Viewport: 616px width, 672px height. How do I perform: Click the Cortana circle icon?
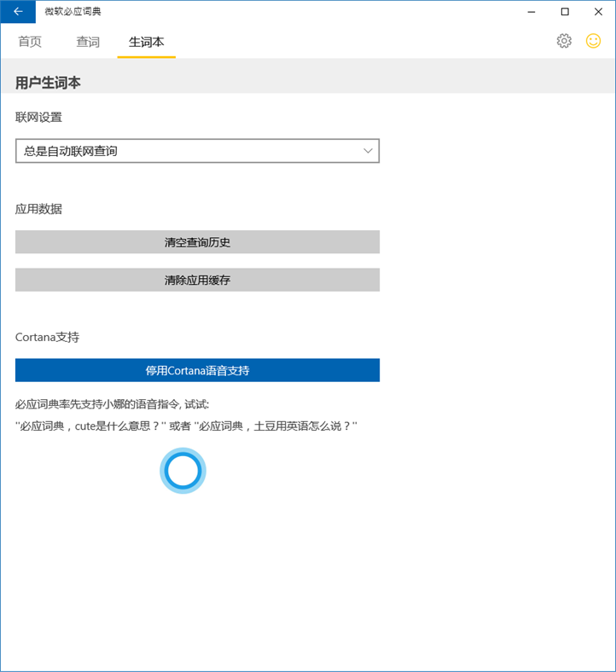(x=183, y=471)
